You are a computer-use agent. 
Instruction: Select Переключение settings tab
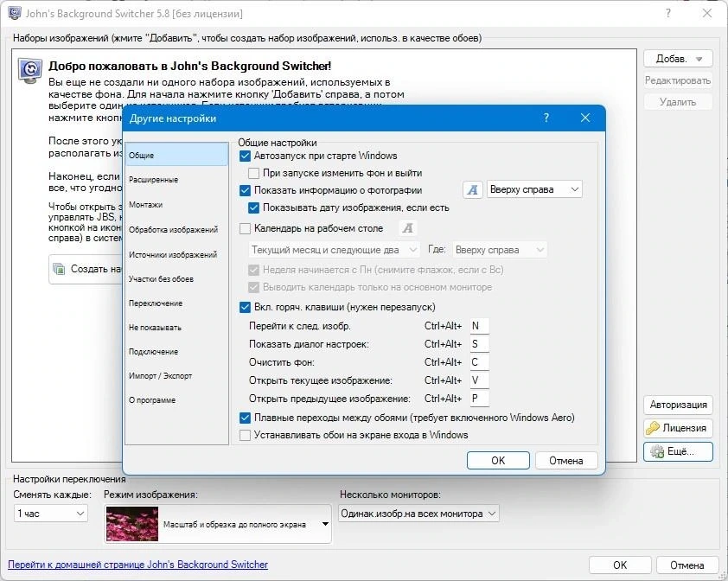click(x=176, y=303)
